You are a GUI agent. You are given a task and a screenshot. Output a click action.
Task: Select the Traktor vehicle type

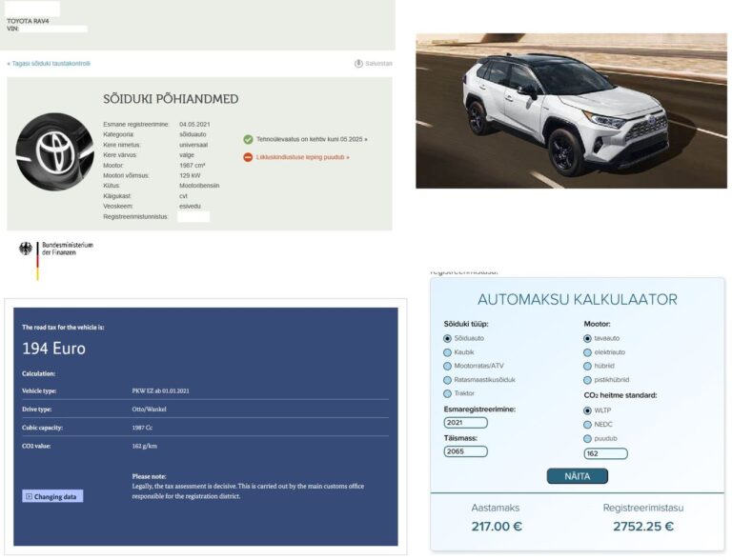click(x=448, y=393)
